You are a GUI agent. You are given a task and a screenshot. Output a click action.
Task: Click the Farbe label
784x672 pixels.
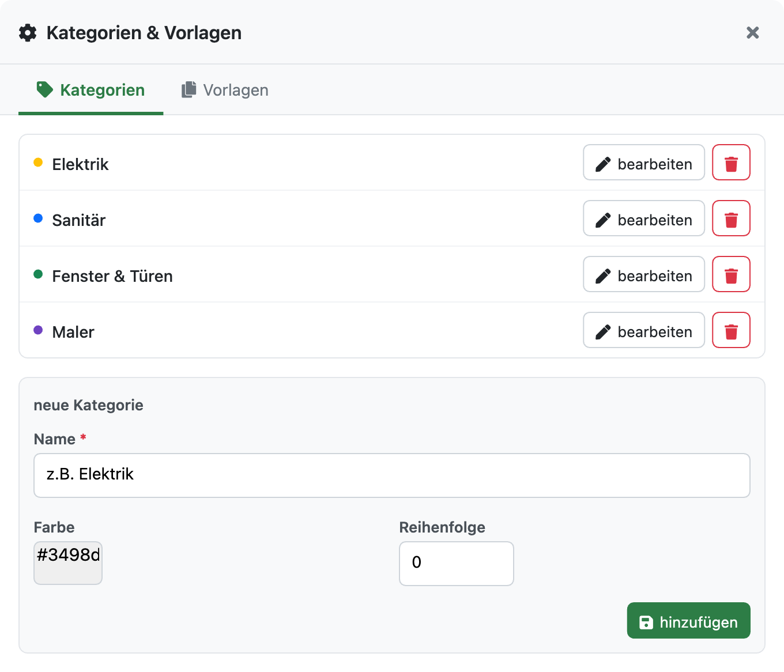54,527
